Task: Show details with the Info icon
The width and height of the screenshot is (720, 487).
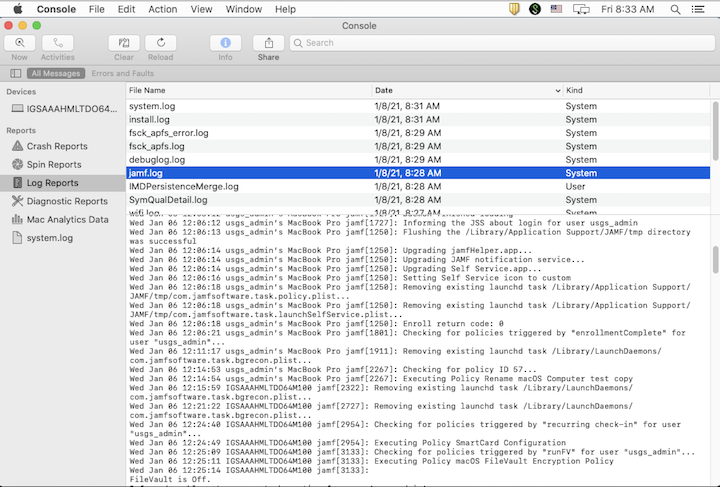Action: tap(225, 43)
